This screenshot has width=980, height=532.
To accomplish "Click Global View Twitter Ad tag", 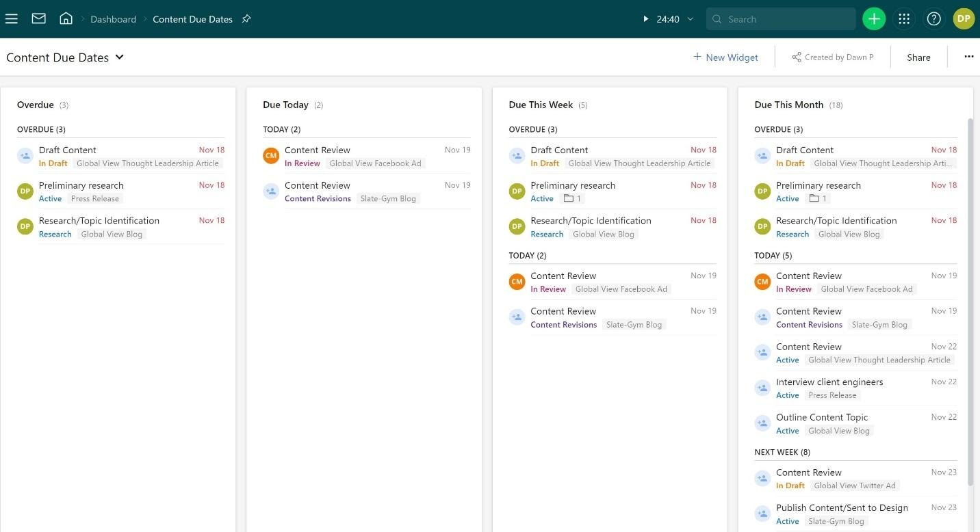I will 855,486.
